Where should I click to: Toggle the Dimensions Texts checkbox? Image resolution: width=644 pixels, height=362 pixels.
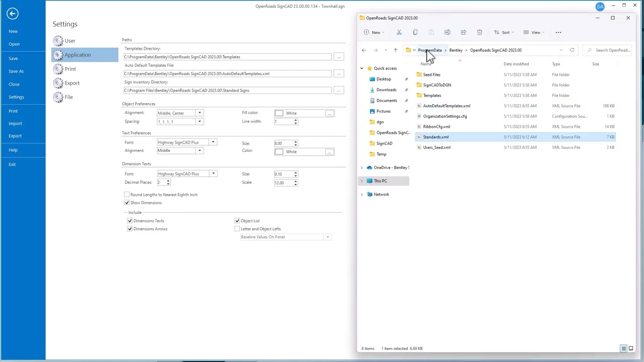130,221
